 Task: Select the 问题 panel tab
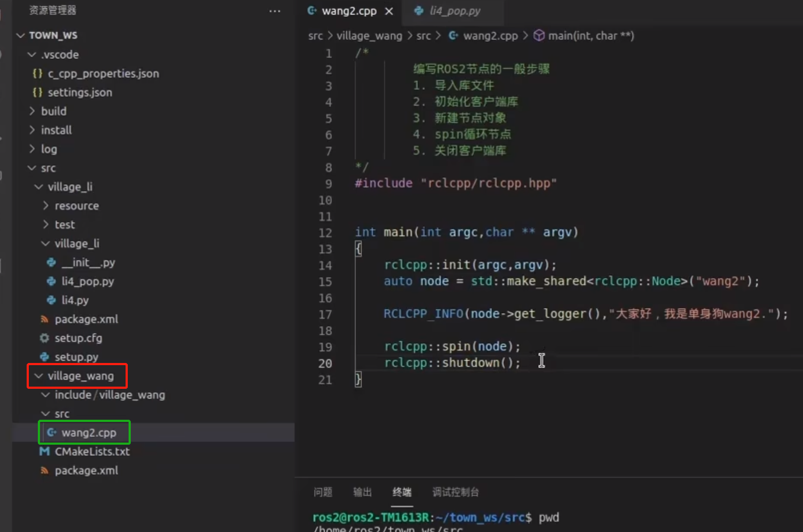[x=322, y=492]
